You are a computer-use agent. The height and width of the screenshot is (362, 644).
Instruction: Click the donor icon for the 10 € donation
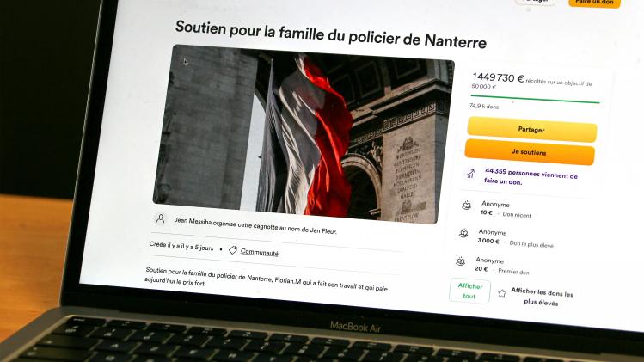coord(467,205)
